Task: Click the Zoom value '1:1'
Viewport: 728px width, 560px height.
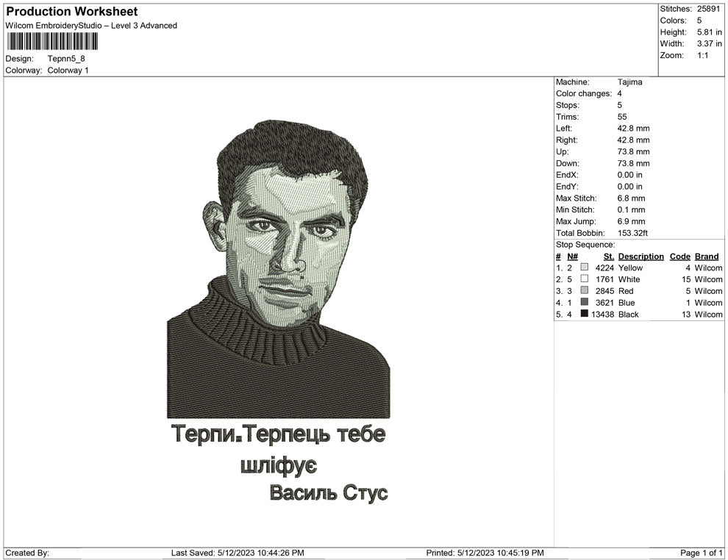Action: (x=703, y=55)
